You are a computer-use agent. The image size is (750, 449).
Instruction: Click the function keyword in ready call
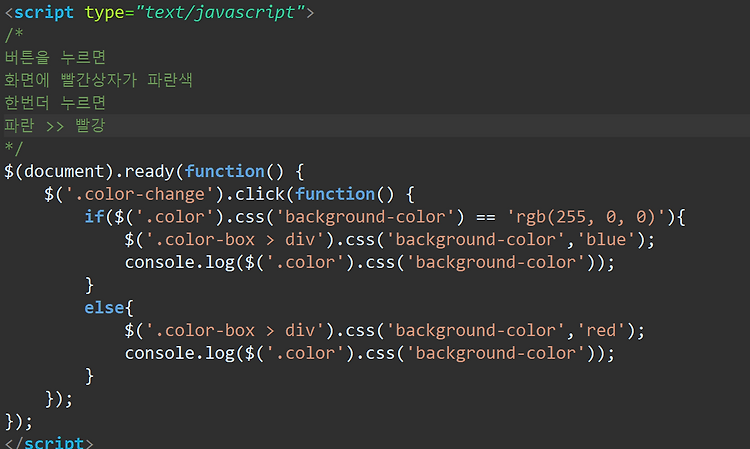224,171
